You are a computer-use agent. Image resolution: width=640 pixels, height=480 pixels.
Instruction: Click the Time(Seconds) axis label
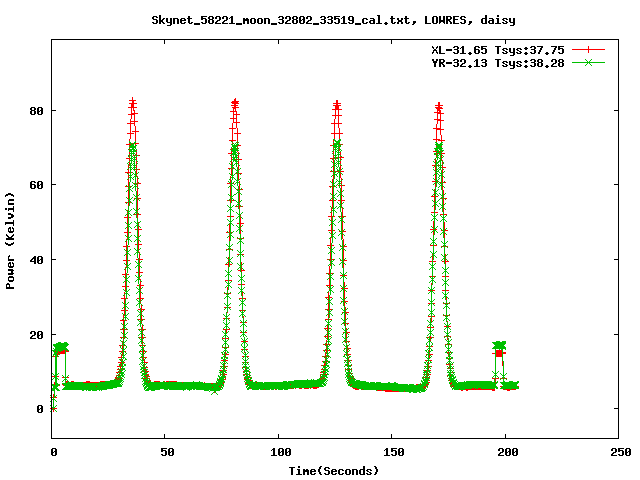point(334,471)
